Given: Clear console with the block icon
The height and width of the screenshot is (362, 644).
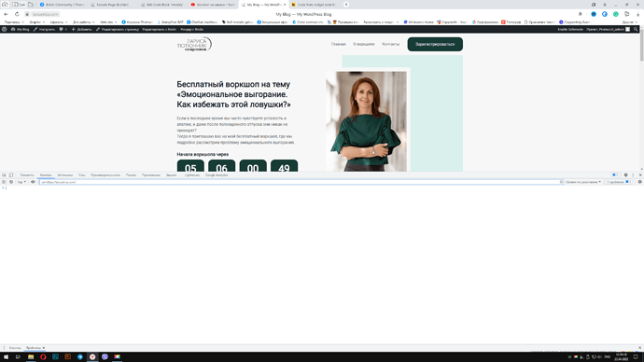Looking at the screenshot, I should [x=11, y=182].
